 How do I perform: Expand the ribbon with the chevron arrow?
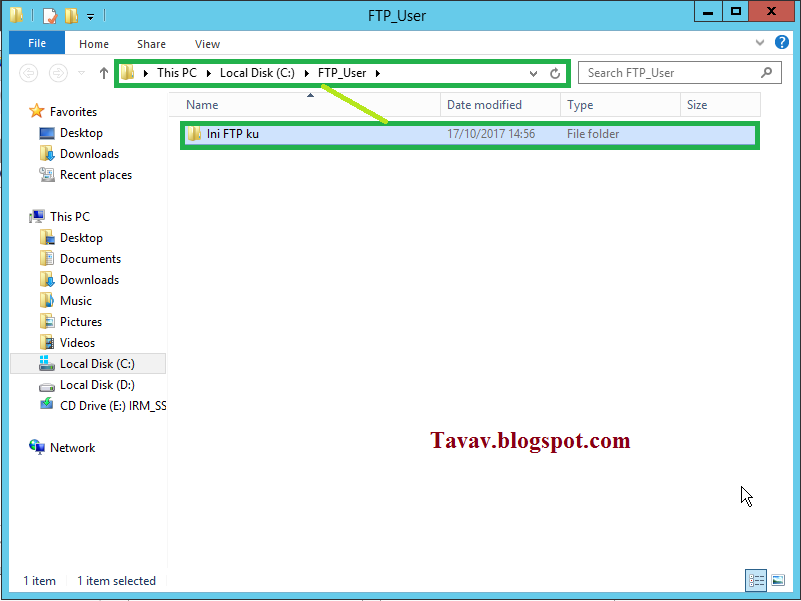(x=758, y=43)
